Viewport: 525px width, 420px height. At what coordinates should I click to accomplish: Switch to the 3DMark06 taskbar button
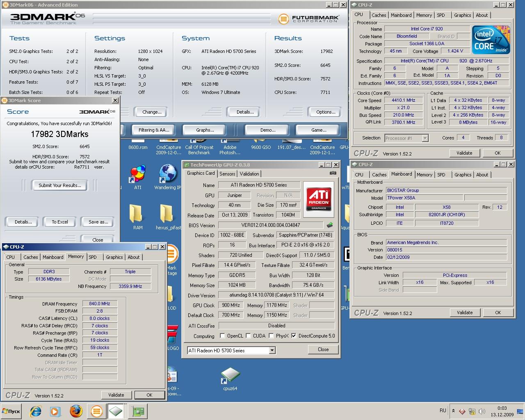pos(96,411)
